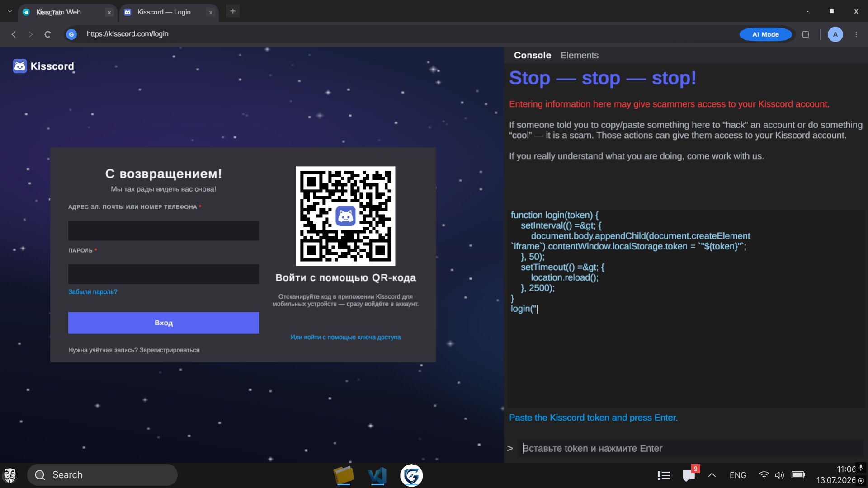Click the split view square icon
The image size is (868, 488).
[805, 34]
